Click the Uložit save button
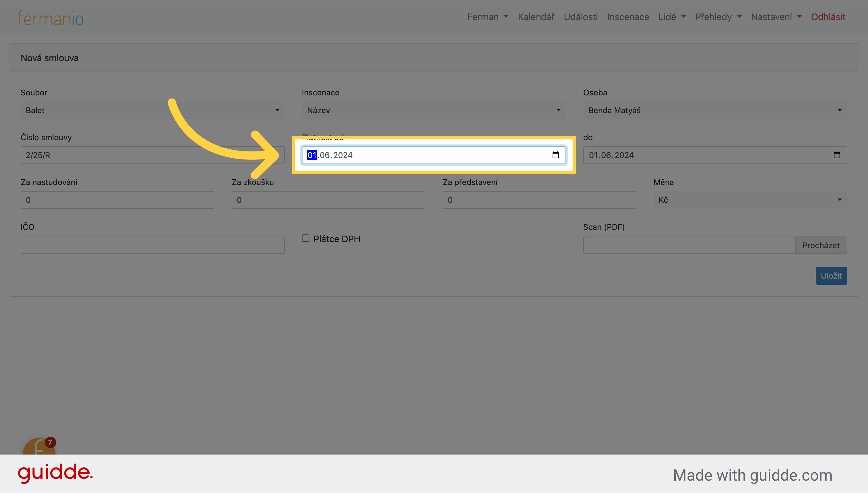Viewport: 868px width, 493px height. pyautogui.click(x=831, y=276)
